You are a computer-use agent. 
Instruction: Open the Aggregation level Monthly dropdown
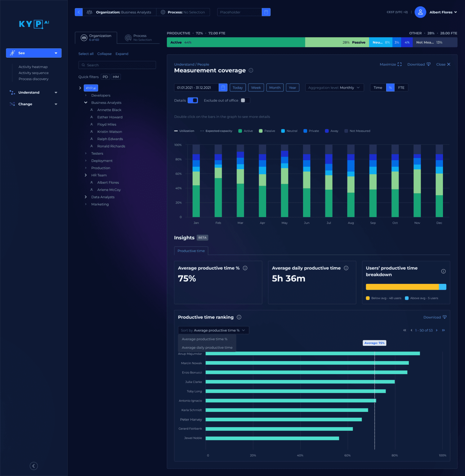tap(334, 87)
